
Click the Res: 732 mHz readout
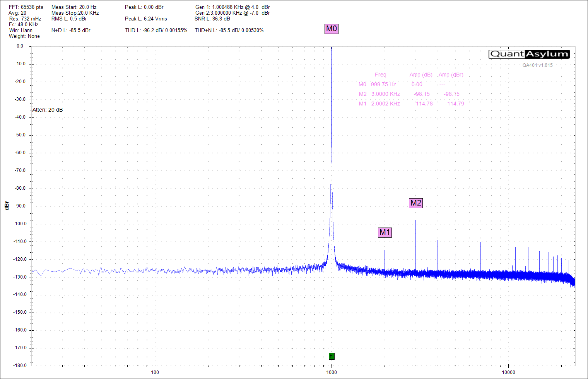(25, 19)
